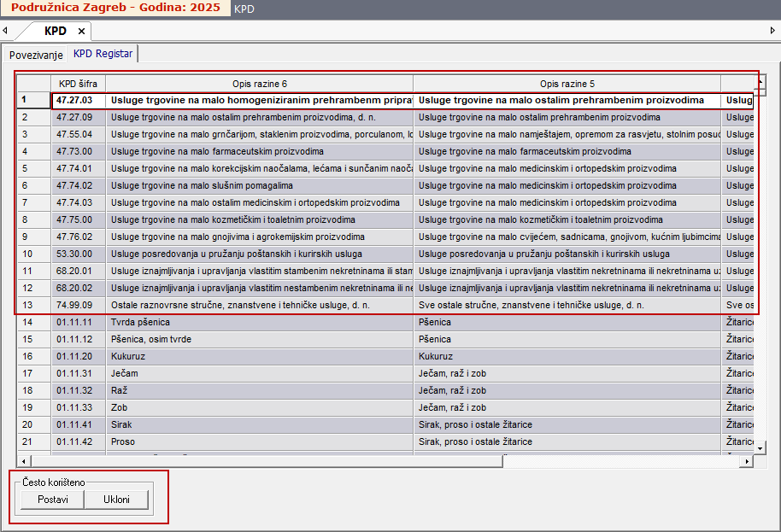Image resolution: width=781 pixels, height=532 pixels.
Task: Click the vertical scrollbar down arrow
Action: [x=760, y=447]
